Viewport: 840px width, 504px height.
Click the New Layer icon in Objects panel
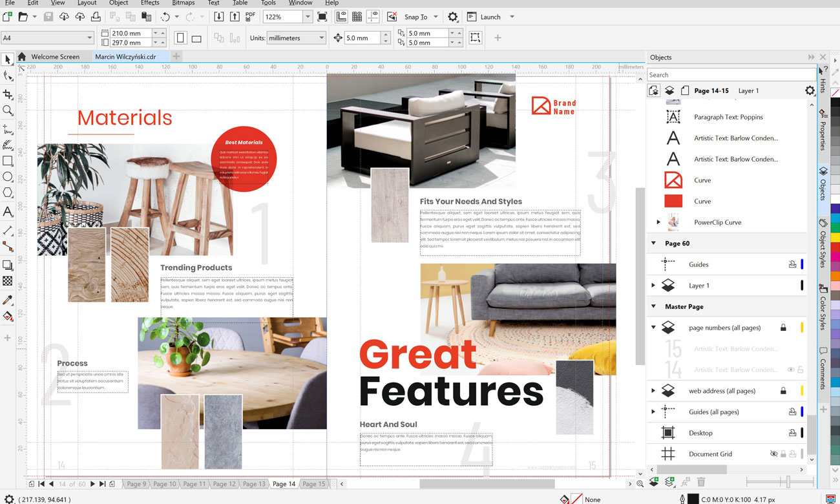pyautogui.click(x=654, y=482)
